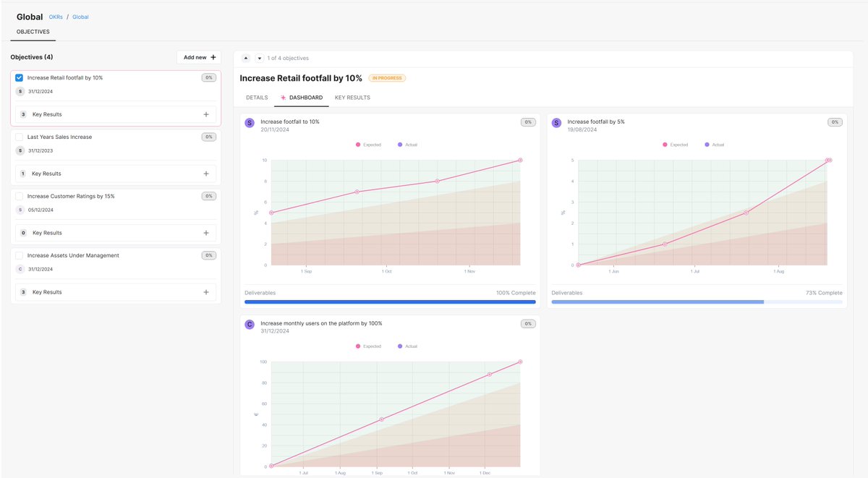The width and height of the screenshot is (868, 478).
Task: Switch to the DETAILS tab
Action: tap(257, 98)
